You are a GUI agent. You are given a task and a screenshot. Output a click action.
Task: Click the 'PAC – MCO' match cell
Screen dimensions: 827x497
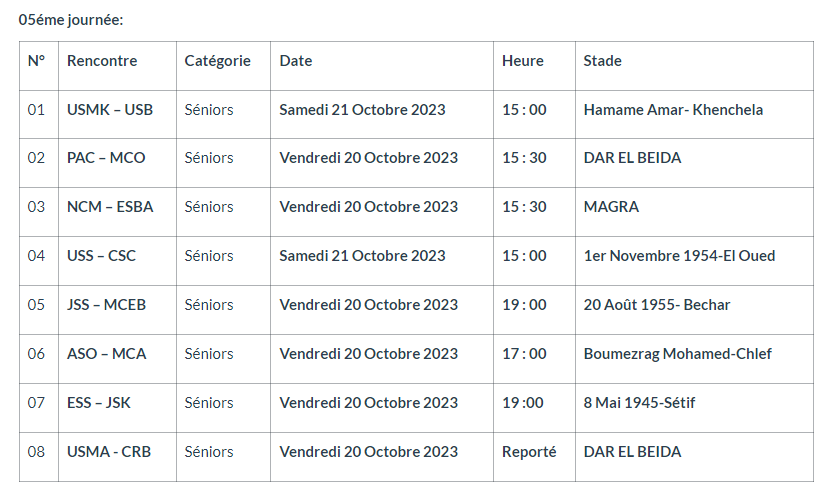pos(106,158)
